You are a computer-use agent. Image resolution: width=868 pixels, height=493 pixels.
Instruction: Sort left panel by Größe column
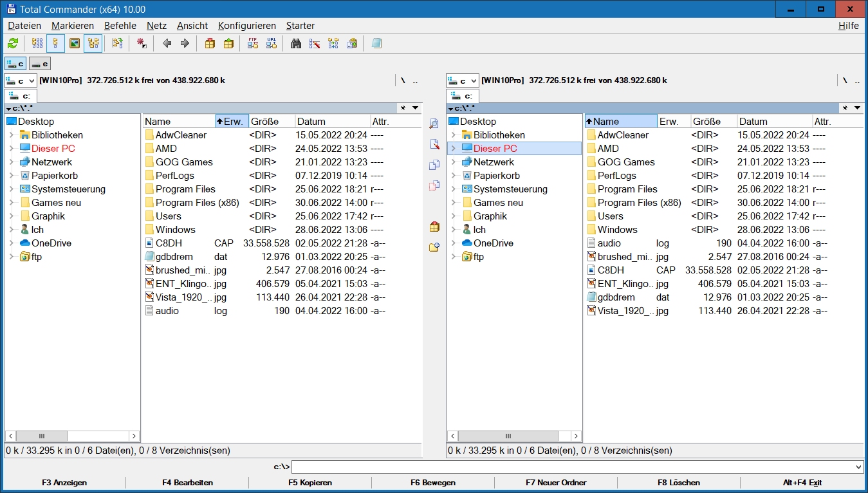click(x=272, y=121)
